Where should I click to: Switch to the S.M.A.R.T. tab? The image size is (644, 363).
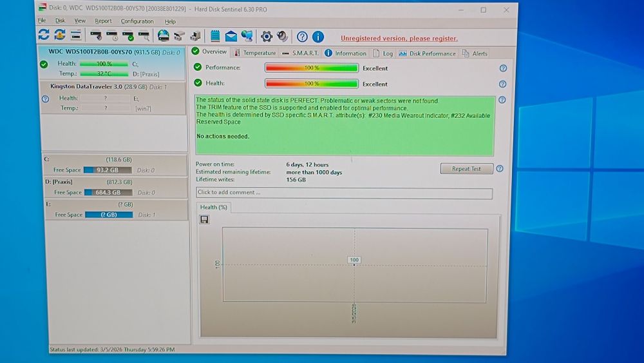coord(300,53)
